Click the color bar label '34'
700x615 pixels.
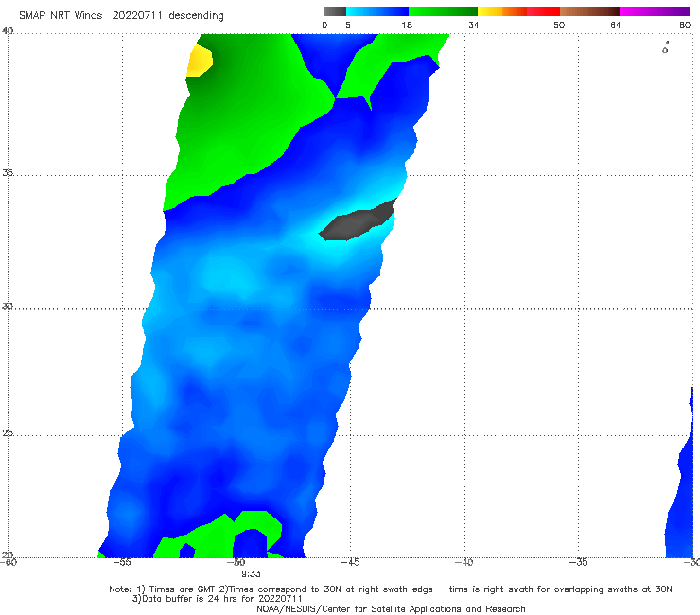[x=474, y=25]
